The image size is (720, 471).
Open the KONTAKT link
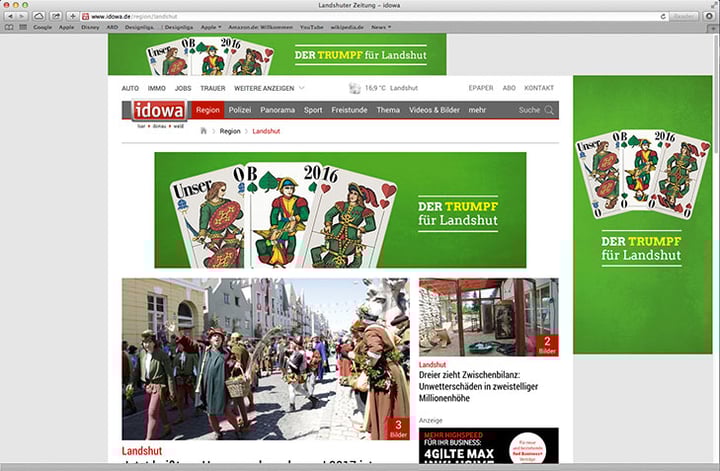pos(539,88)
